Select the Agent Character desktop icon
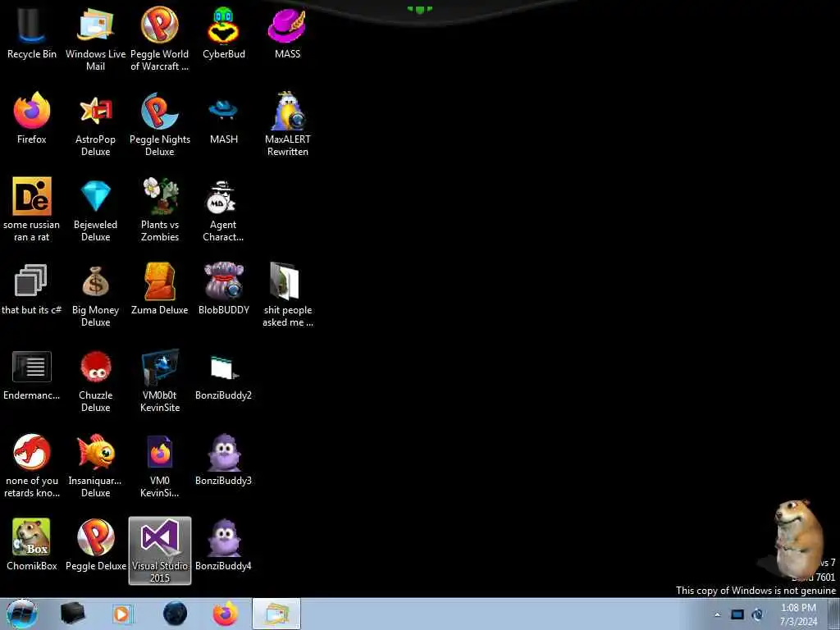 pyautogui.click(x=224, y=209)
